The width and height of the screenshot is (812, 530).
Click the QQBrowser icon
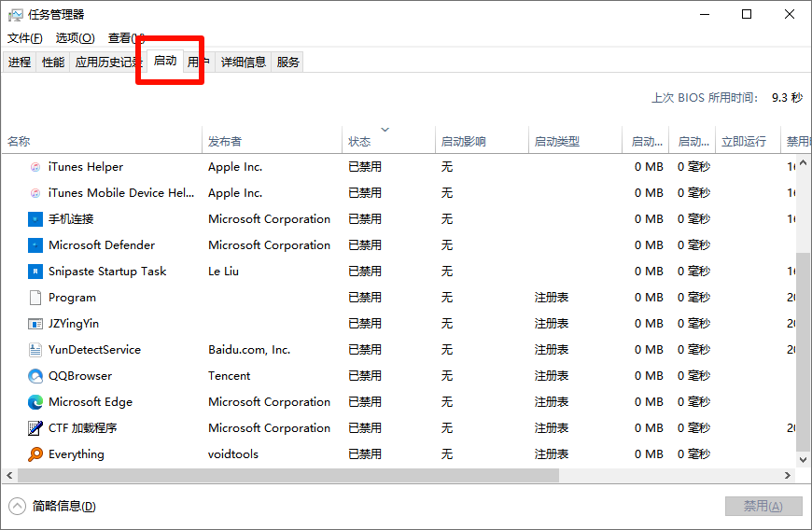(35, 376)
